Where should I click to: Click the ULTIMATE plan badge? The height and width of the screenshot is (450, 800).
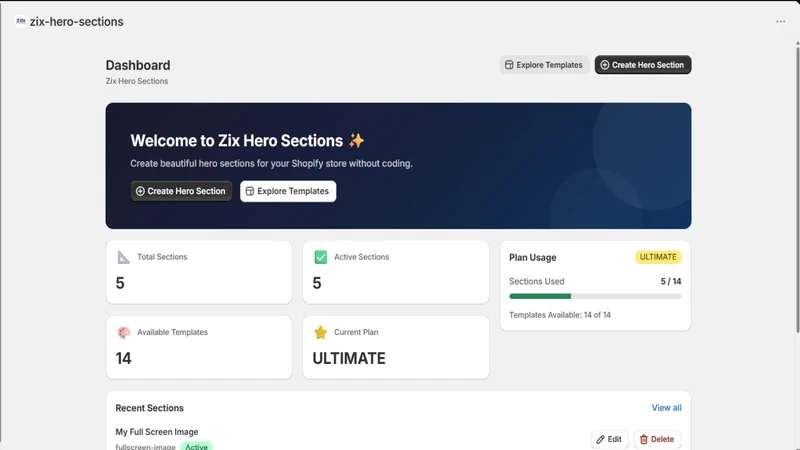pyautogui.click(x=658, y=257)
